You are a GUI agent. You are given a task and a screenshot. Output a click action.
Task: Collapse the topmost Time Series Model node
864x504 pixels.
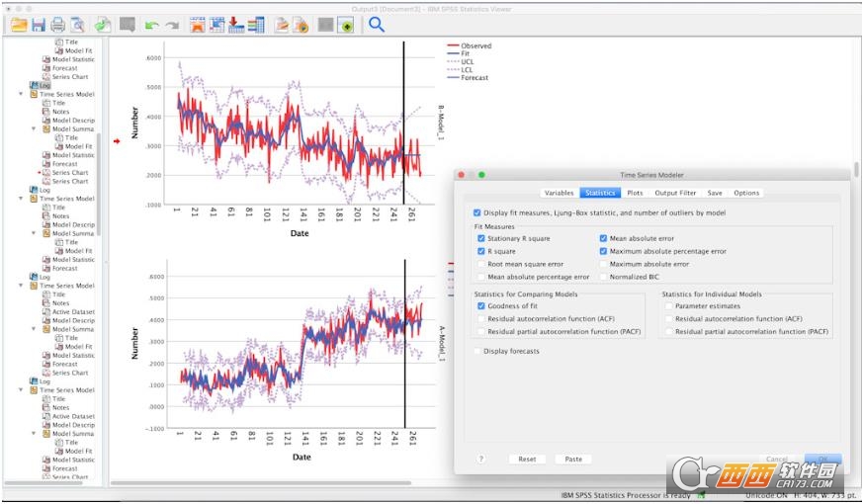point(21,94)
